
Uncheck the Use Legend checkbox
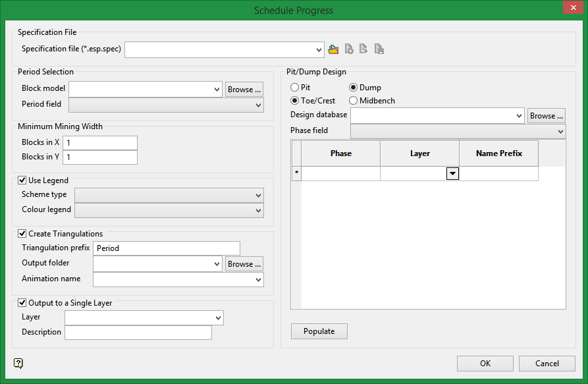[x=22, y=180]
